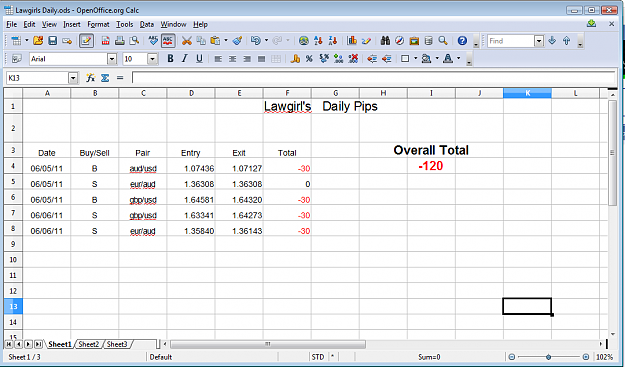
Task: Open the Edit menu
Action: coord(29,25)
